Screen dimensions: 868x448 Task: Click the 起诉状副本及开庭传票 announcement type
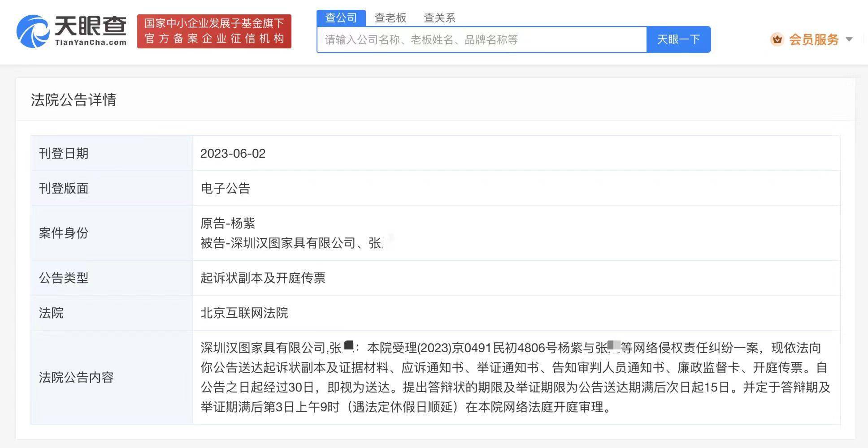pyautogui.click(x=263, y=278)
